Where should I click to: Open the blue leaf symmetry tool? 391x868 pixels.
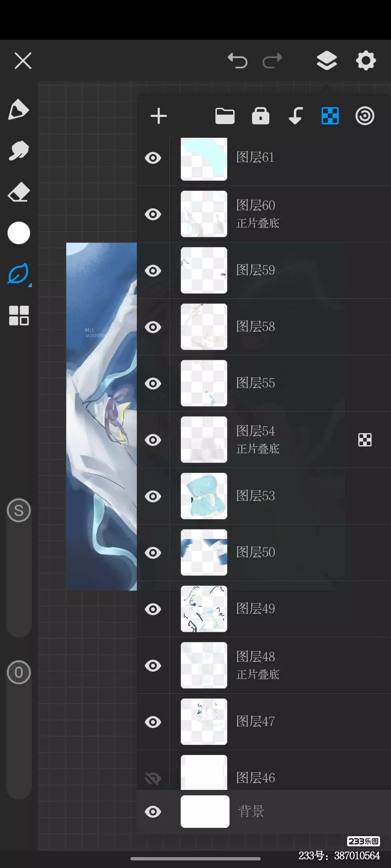click(x=18, y=274)
